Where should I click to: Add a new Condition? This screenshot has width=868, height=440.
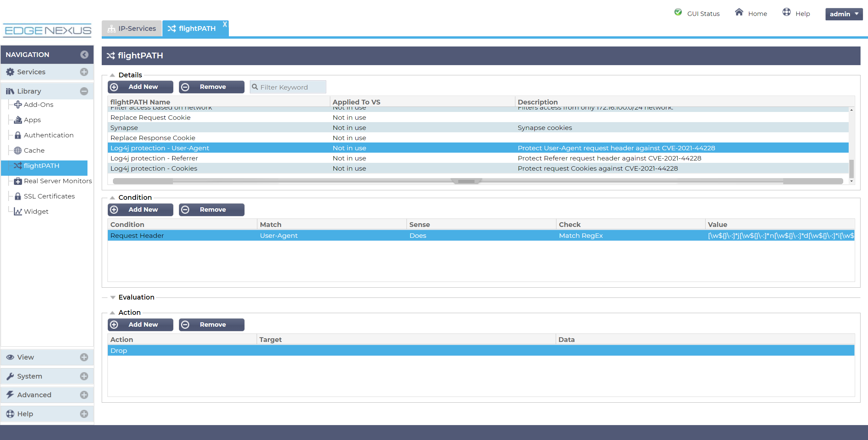(x=140, y=210)
